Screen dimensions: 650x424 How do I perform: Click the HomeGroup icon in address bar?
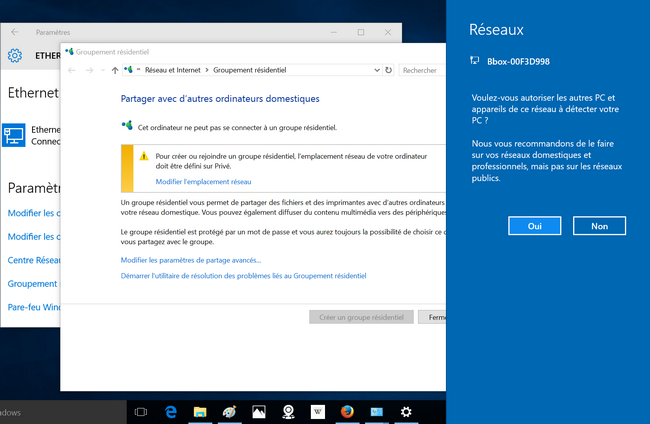coord(129,70)
